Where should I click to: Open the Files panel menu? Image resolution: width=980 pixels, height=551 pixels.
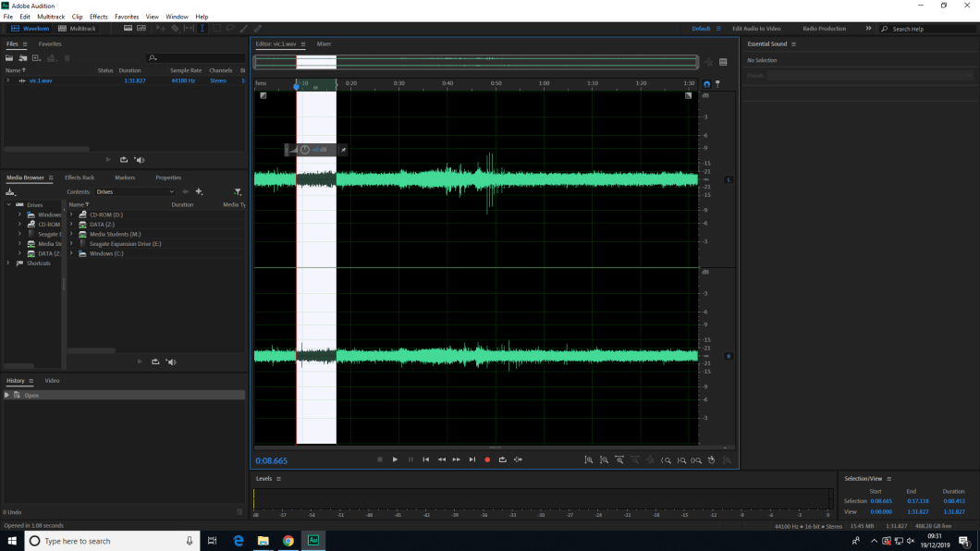(25, 44)
